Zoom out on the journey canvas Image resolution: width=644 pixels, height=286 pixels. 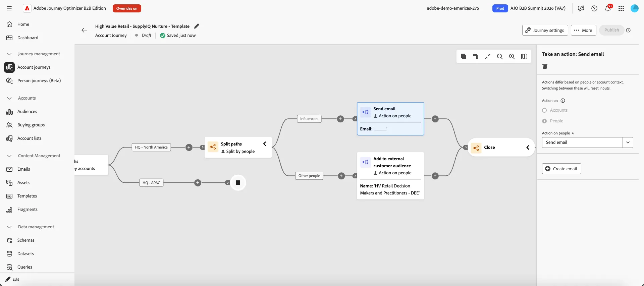click(x=500, y=56)
